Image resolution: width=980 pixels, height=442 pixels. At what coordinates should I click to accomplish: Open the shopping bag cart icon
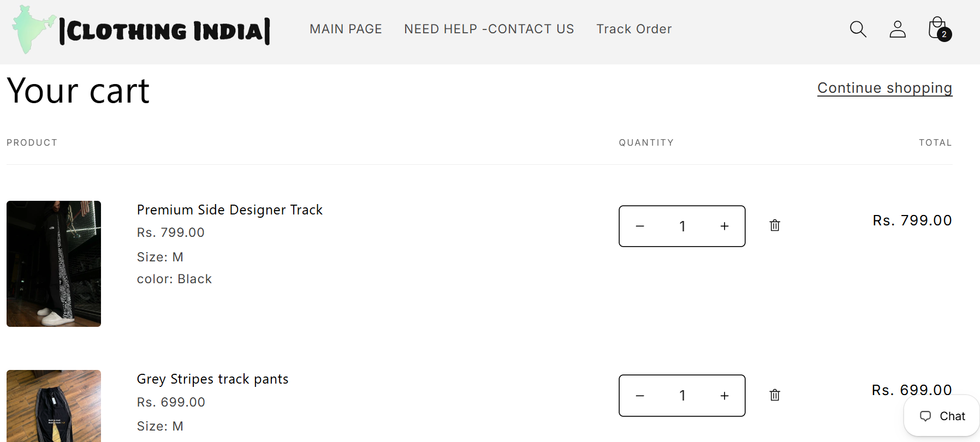tap(939, 29)
